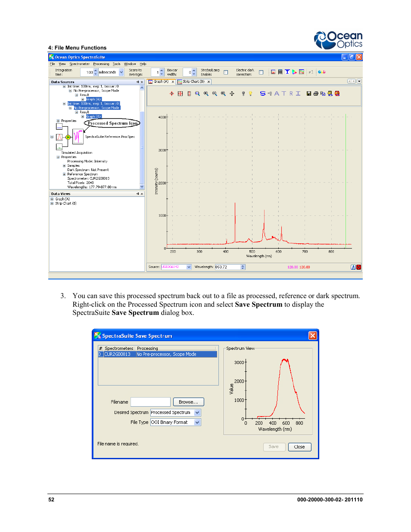Select Absorbance mode A icon
This screenshot has width=411, height=532.
pos(277,93)
